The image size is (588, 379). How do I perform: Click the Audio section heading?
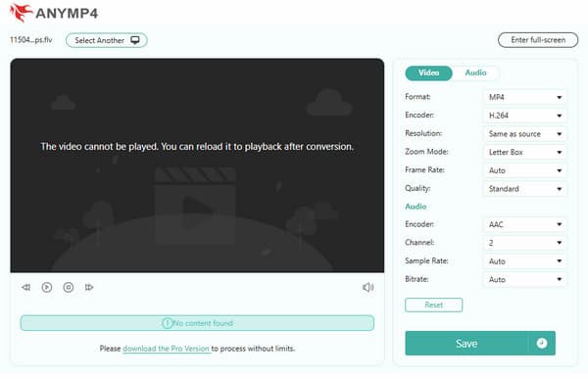(416, 207)
